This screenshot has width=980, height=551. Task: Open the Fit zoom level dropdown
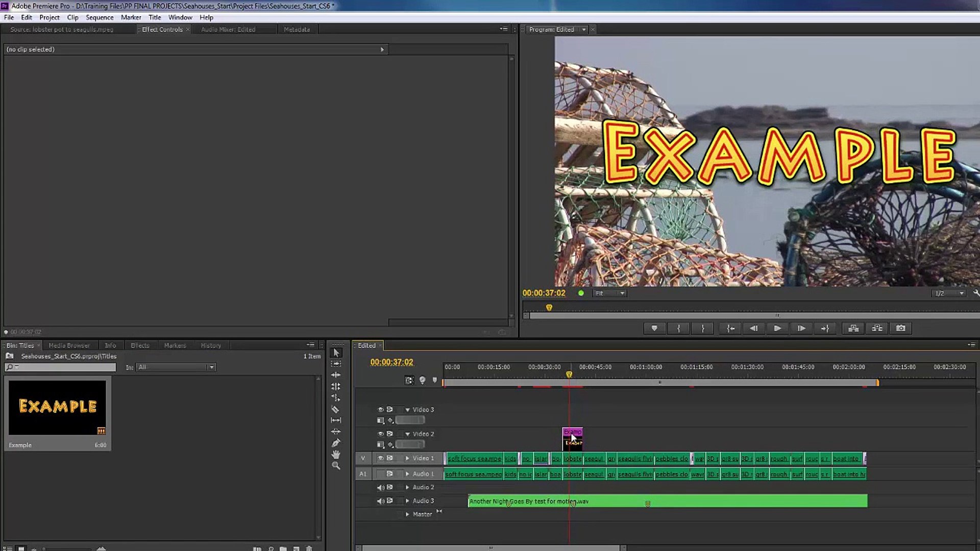point(609,293)
